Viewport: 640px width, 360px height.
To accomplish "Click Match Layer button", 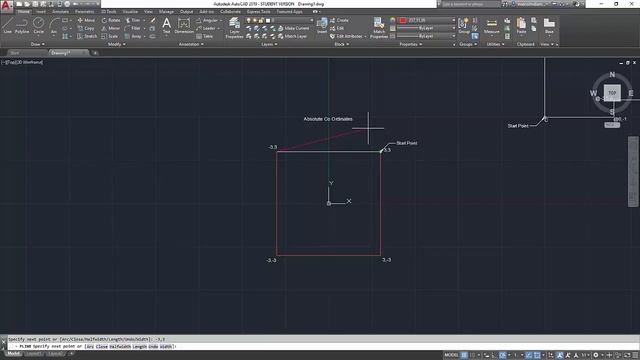I will pyautogui.click(x=293, y=36).
